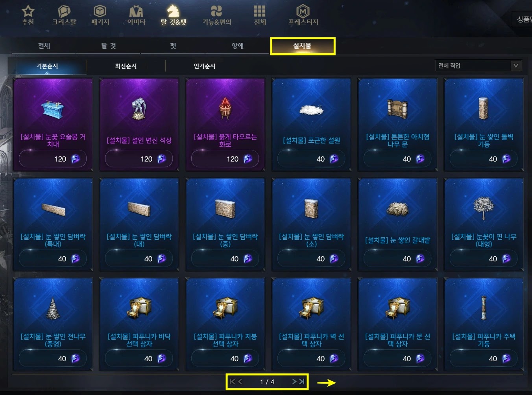Open 기능&편의 category icon
The width and height of the screenshot is (532, 395).
click(216, 15)
